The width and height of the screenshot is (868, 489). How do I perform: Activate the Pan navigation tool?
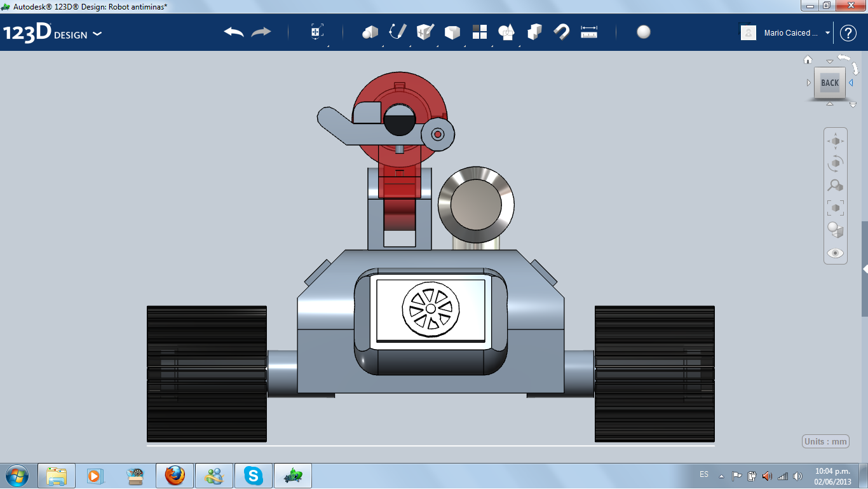pos(836,141)
